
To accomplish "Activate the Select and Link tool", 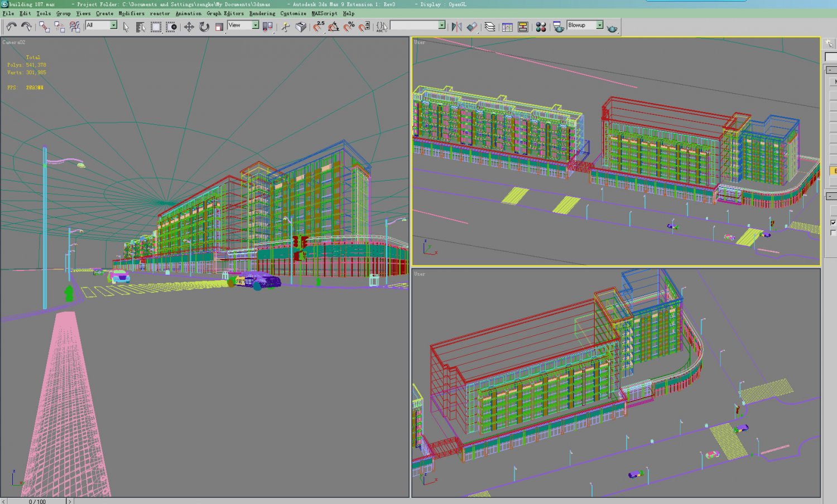I will (x=44, y=27).
